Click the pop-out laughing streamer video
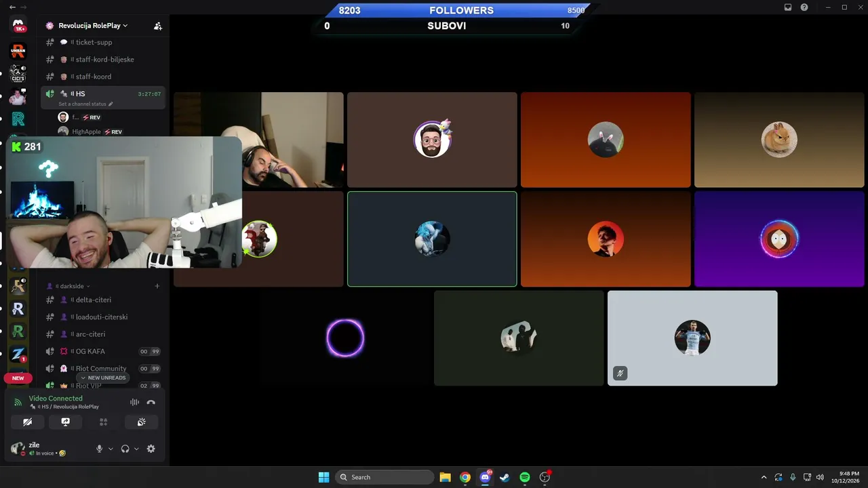 pos(124,202)
